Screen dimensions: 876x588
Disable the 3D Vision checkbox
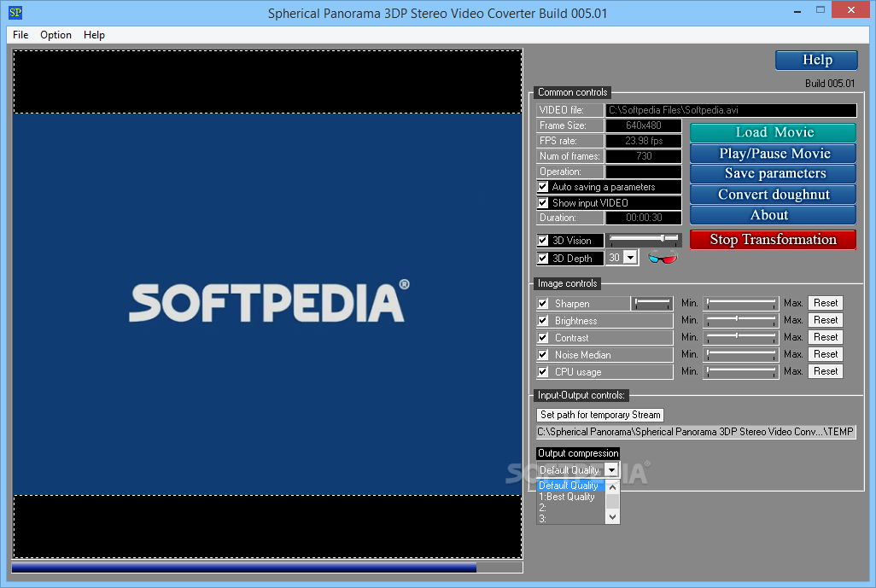click(543, 240)
